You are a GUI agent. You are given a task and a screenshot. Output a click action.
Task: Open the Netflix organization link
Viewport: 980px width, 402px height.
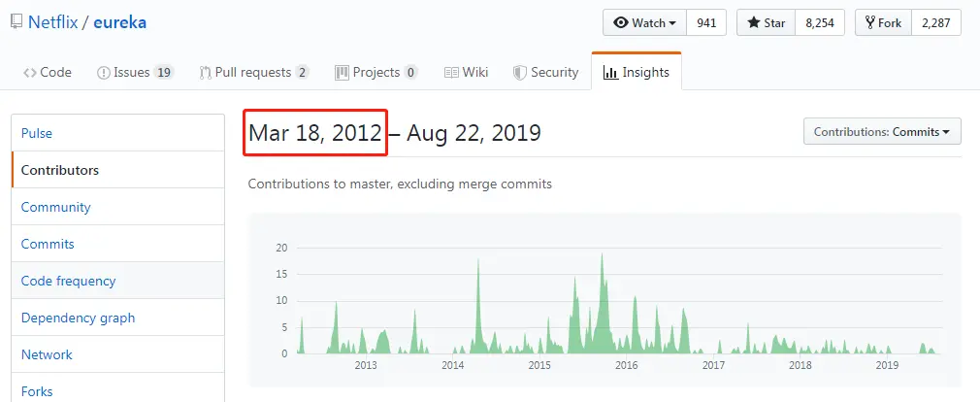52,22
